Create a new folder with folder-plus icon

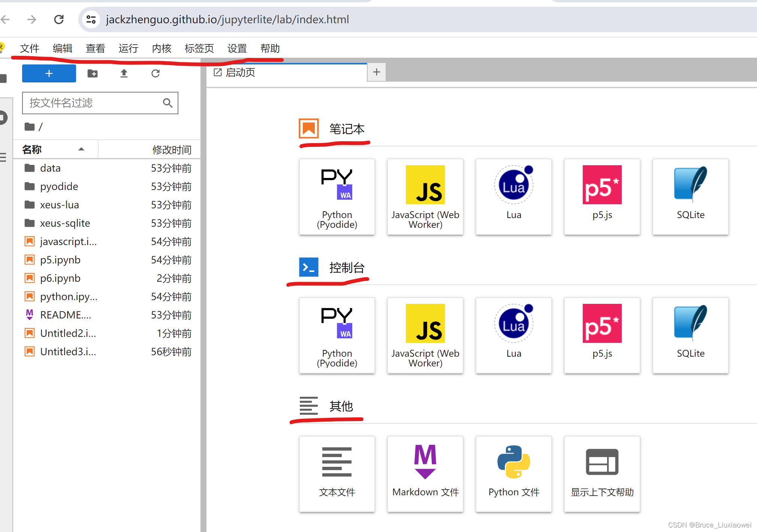93,73
